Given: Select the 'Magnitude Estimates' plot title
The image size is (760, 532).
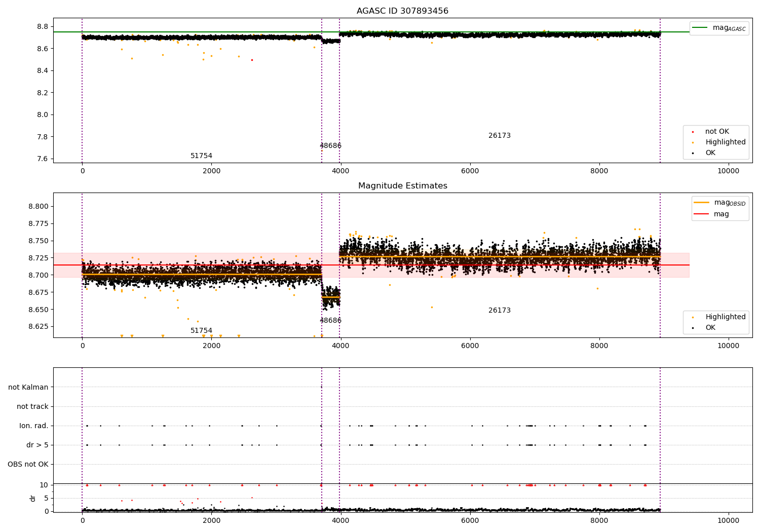Looking at the screenshot, I should point(403,186).
